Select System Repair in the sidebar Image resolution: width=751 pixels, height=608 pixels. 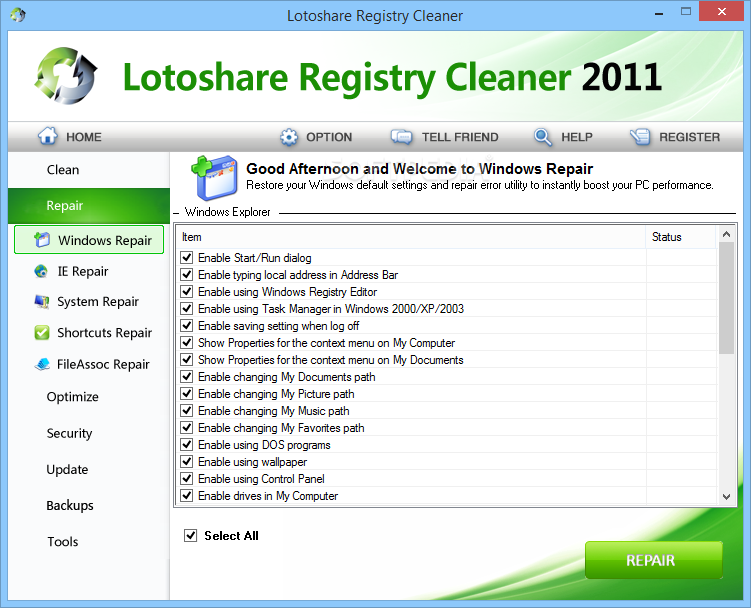[89, 301]
